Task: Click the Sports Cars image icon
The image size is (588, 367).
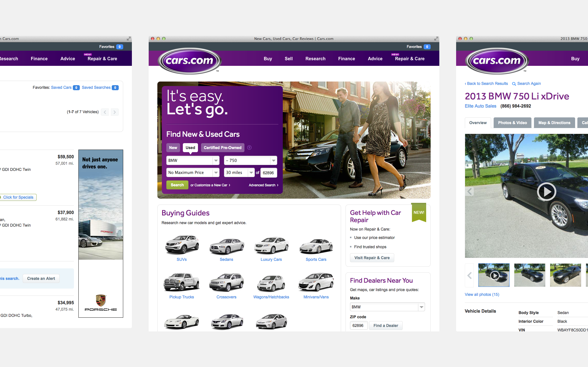Action: [x=316, y=246]
